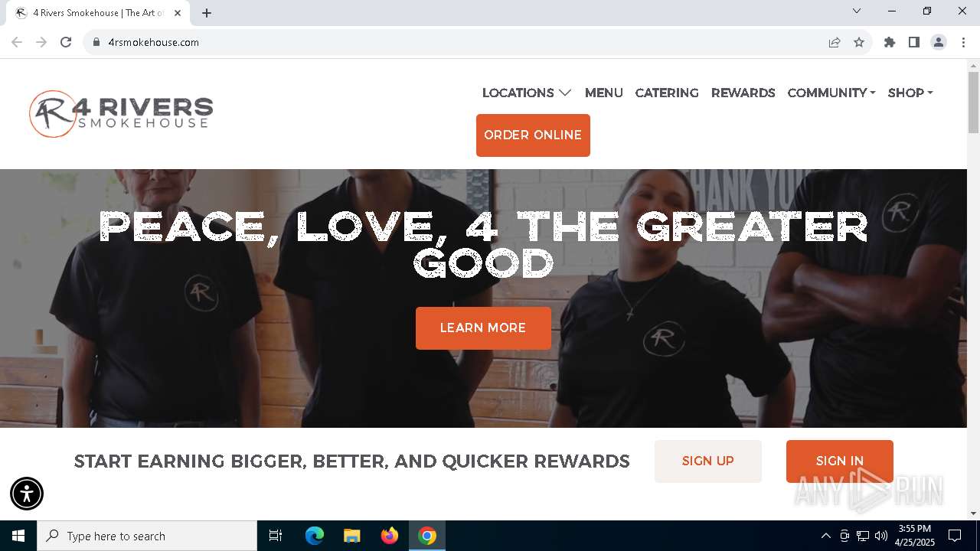The height and width of the screenshot is (551, 980).
Task: Expand the Shop dropdown menu
Action: pyautogui.click(x=910, y=93)
